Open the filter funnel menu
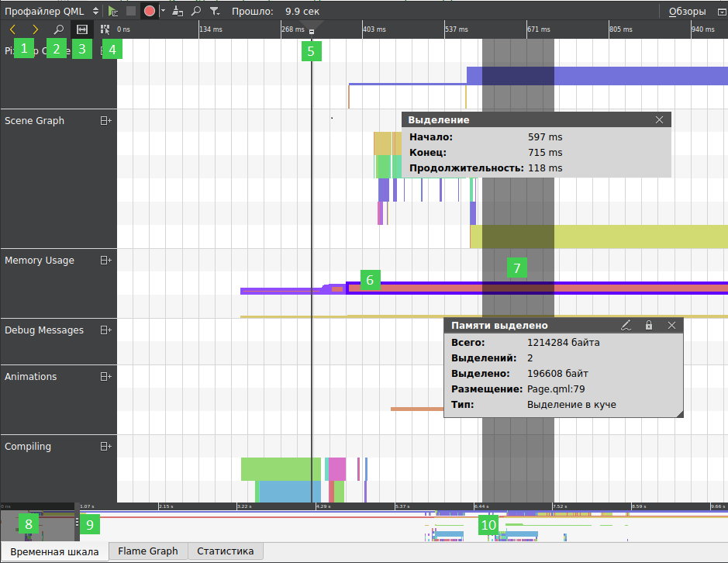Screen dimensions: 728x563 click(214, 11)
